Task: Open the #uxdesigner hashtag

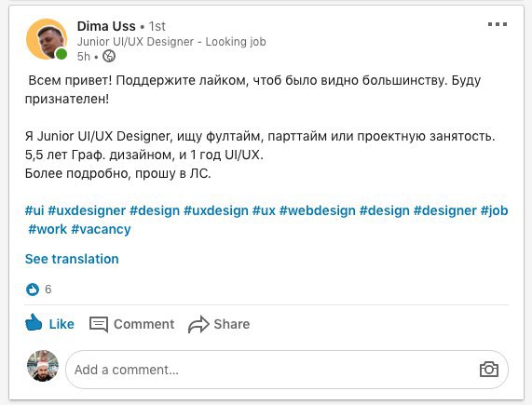Action: [x=87, y=210]
